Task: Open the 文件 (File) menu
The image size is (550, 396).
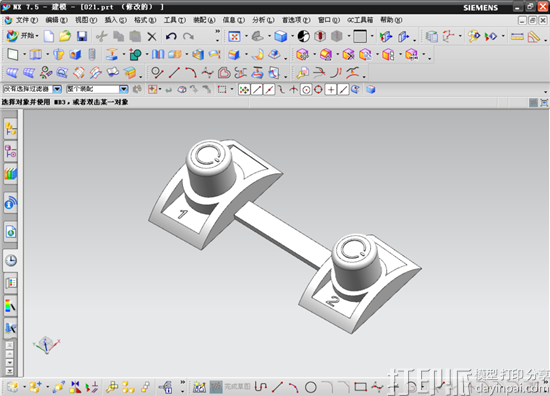Action: pyautogui.click(x=22, y=20)
